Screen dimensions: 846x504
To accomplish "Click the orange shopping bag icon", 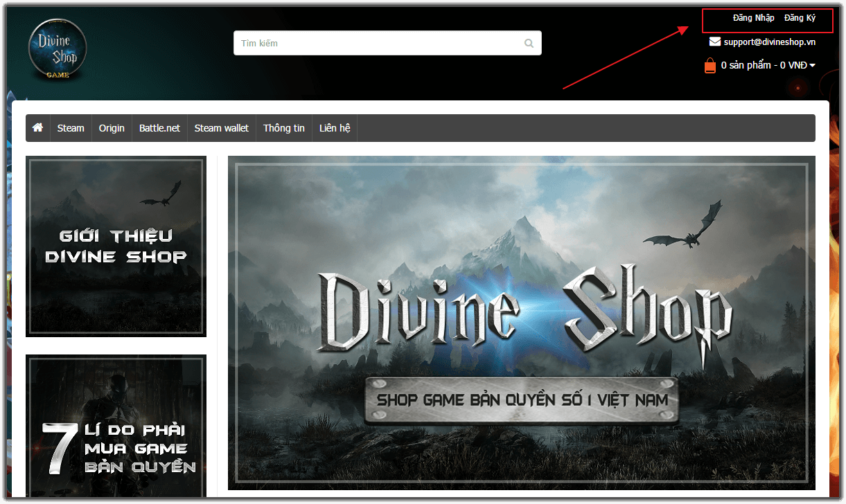I will (x=710, y=66).
